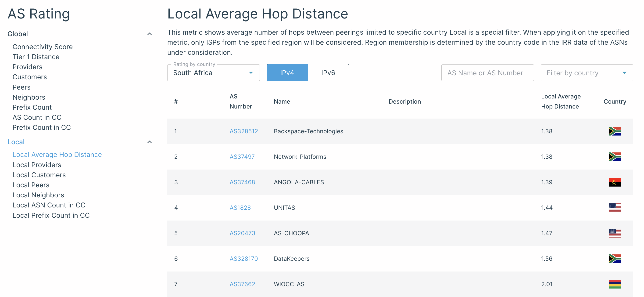Click the US flag in AS-CHOOPA row
The width and height of the screenshot is (644, 297).
[x=615, y=233]
